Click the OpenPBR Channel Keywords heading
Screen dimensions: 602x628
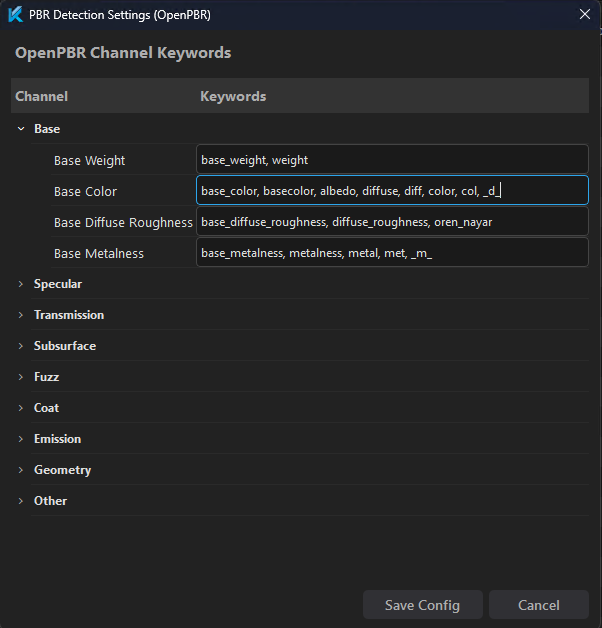point(123,53)
